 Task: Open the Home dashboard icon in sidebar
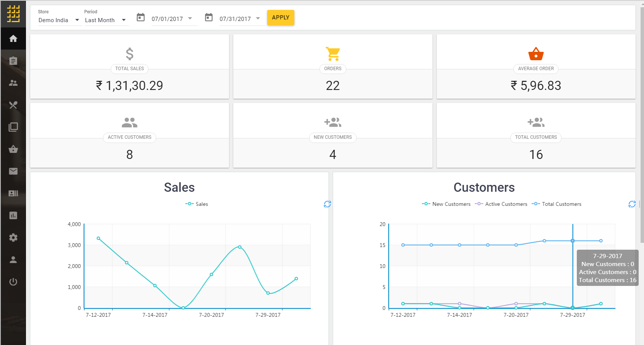13,39
